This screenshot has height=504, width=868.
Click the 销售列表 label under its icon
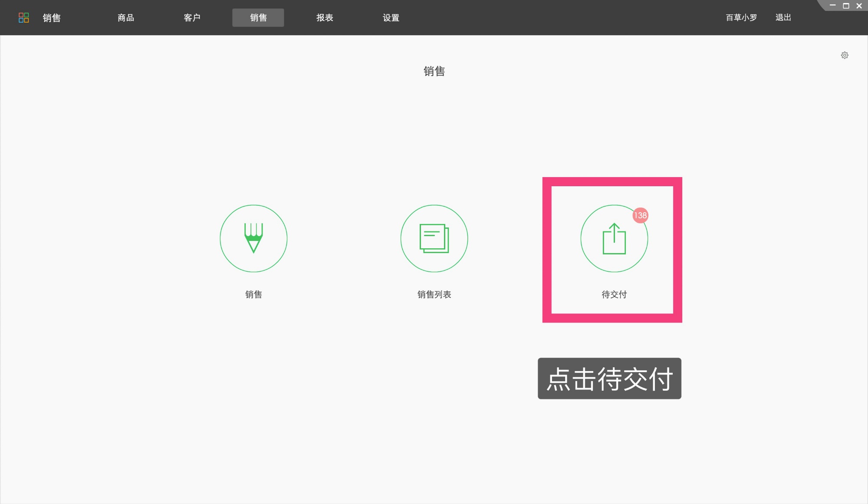tap(434, 294)
